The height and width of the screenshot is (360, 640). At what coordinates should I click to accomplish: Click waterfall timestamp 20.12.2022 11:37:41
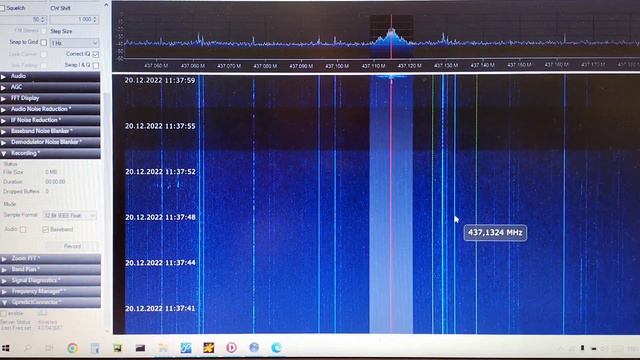click(160, 309)
